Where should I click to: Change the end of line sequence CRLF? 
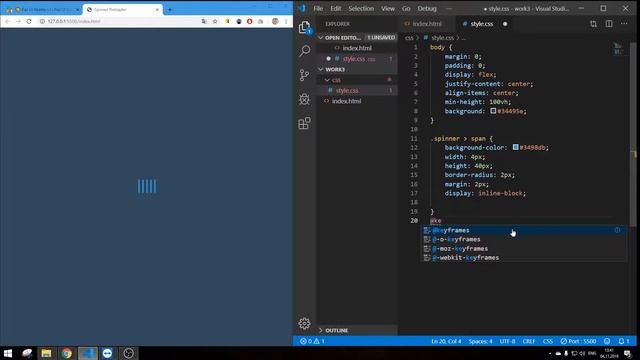pos(529,341)
